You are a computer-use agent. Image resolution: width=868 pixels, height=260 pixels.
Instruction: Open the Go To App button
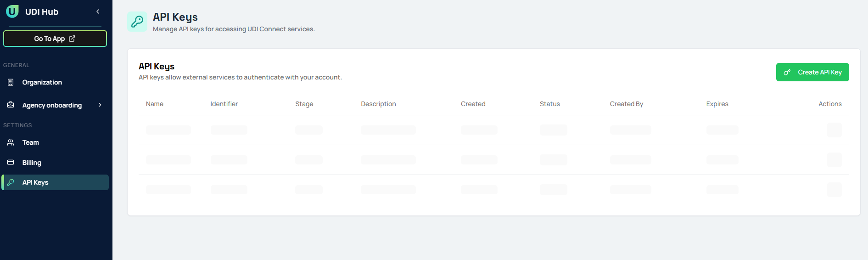click(55, 39)
